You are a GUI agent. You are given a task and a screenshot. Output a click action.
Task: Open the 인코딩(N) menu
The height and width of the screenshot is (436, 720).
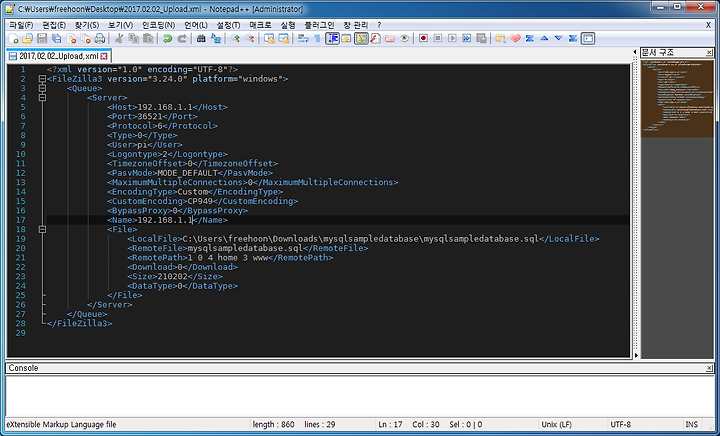(x=158, y=25)
